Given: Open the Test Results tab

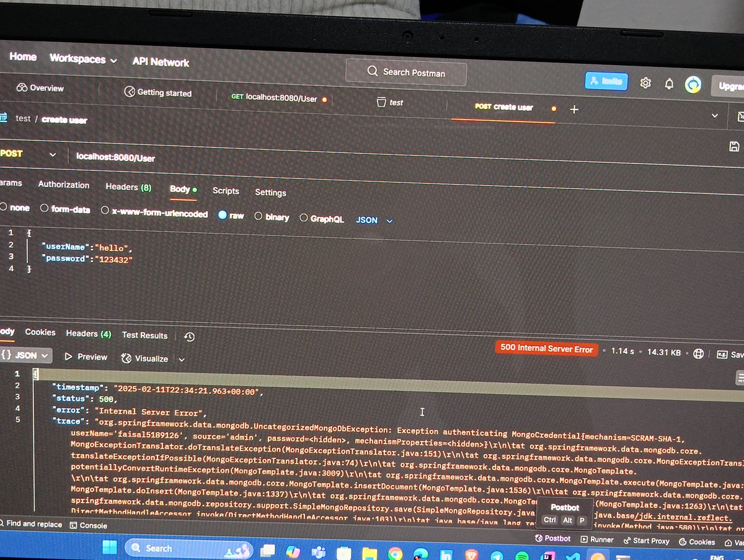Looking at the screenshot, I should point(144,335).
